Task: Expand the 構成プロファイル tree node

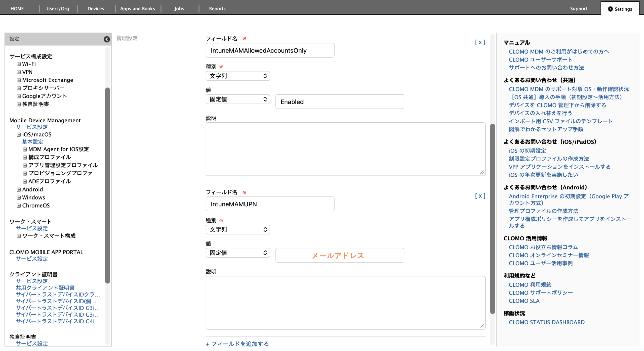Action: pos(25,157)
